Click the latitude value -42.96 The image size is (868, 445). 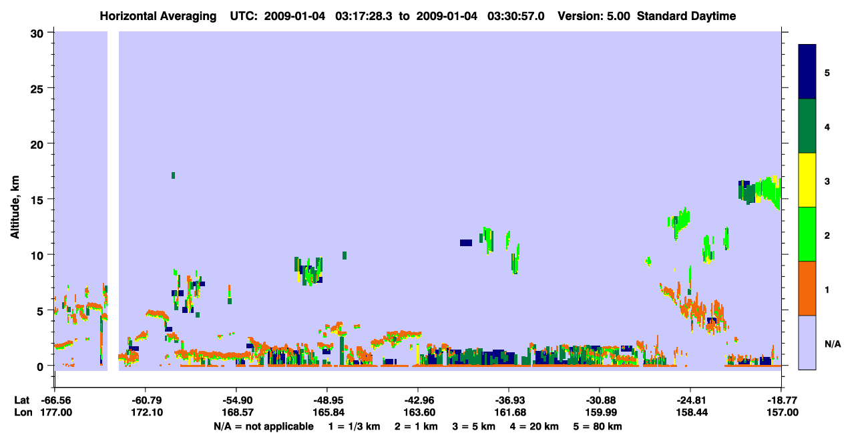(418, 400)
